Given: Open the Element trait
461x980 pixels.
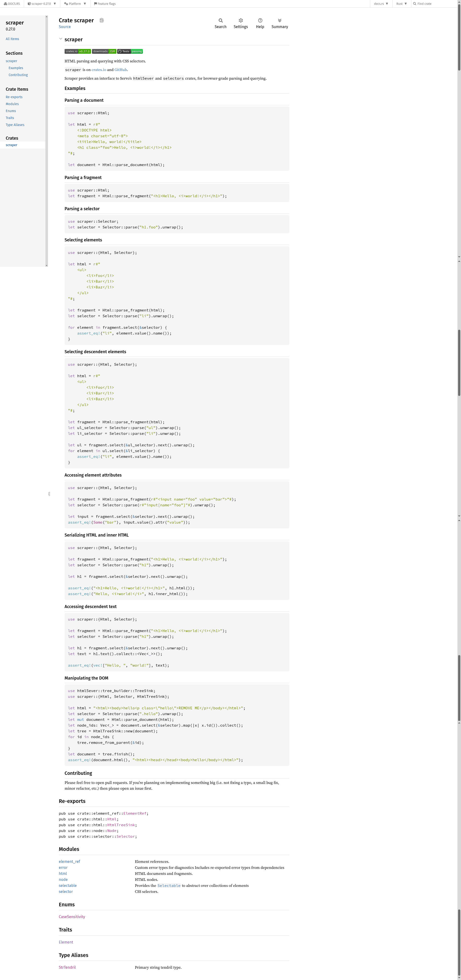Looking at the screenshot, I should pos(66,942).
